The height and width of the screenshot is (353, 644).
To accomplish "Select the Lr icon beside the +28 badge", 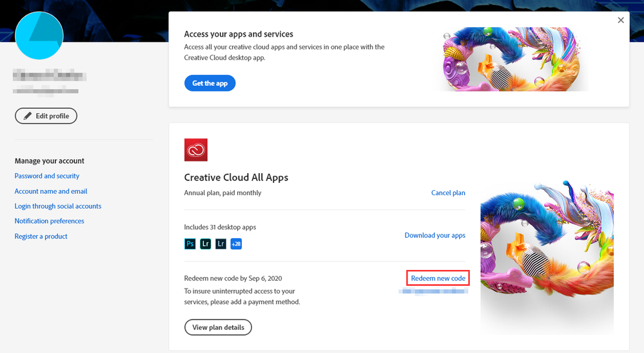I will 221,244.
